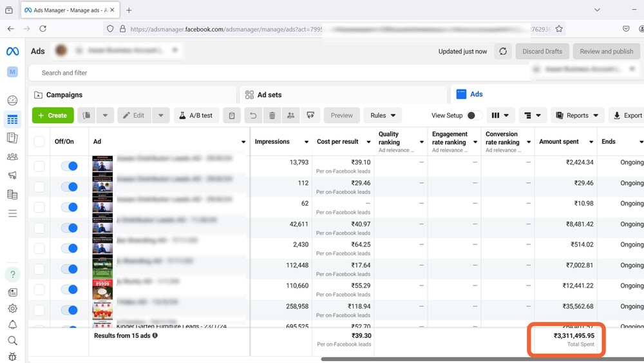Click the trash delete icon in toolbar

[272, 115]
